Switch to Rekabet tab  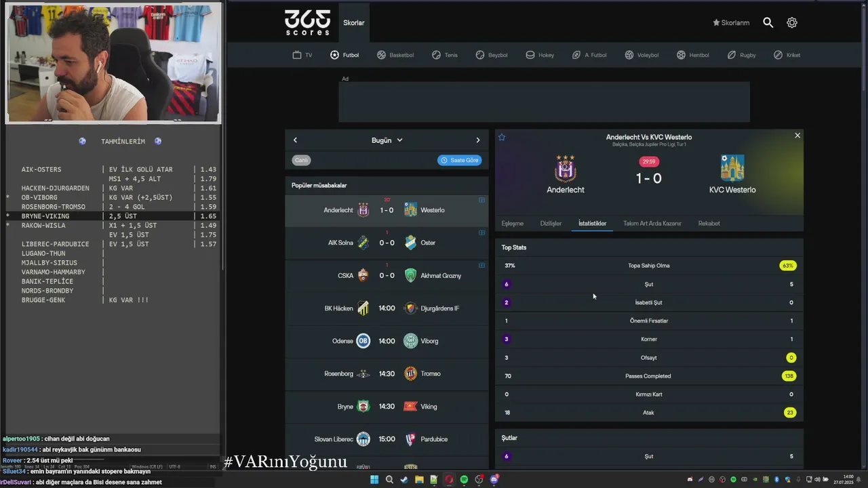(x=709, y=223)
